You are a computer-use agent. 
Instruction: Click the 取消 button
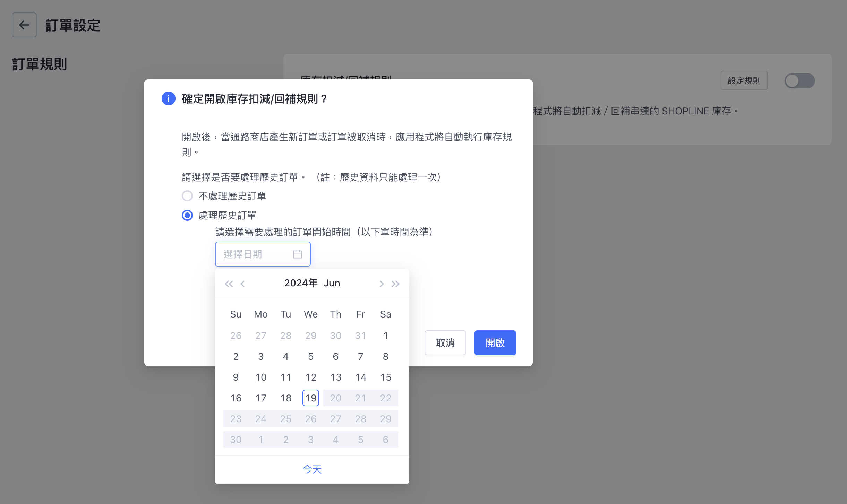445,343
